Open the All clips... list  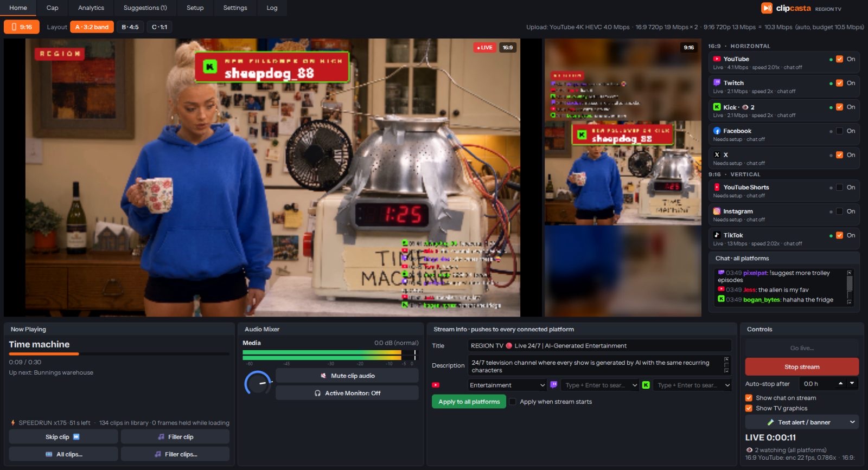[x=63, y=454]
